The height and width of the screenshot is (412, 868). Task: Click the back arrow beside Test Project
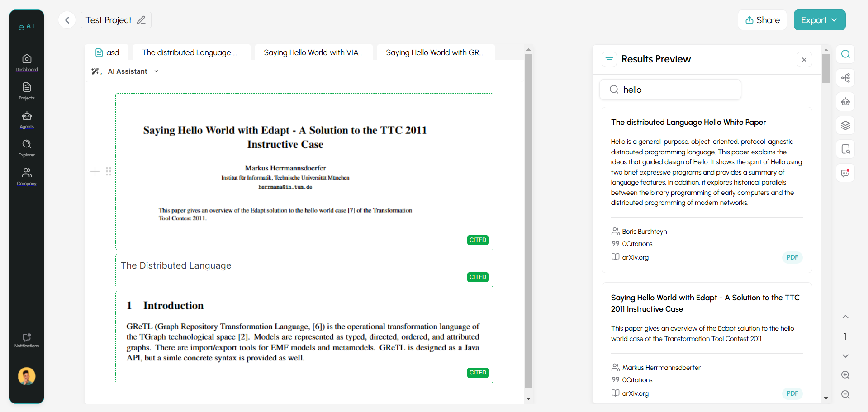pos(67,20)
